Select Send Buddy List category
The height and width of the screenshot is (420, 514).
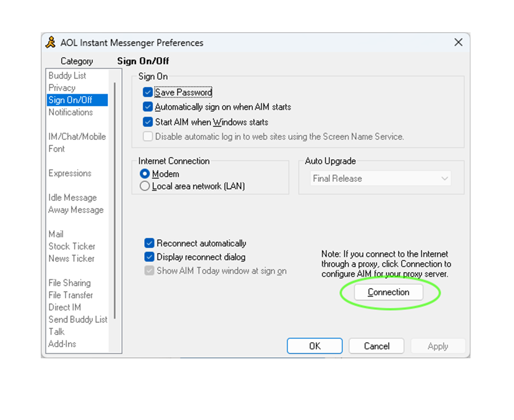(x=78, y=319)
